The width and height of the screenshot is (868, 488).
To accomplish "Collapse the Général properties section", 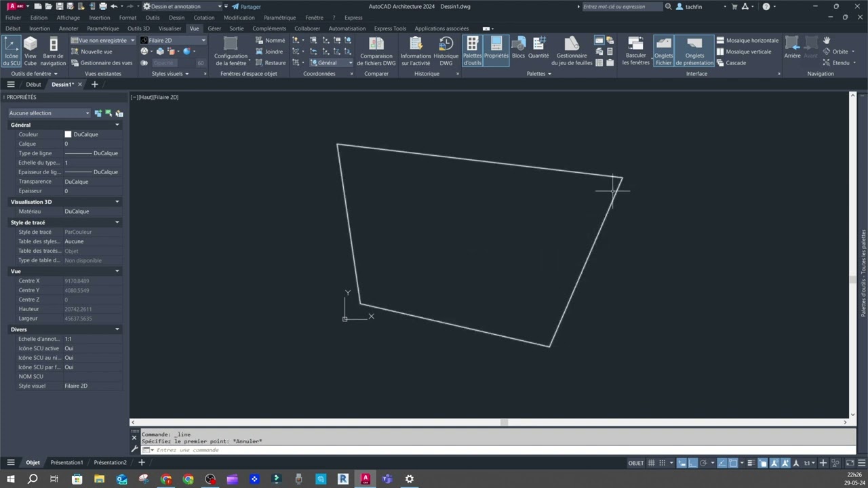I will (x=117, y=125).
